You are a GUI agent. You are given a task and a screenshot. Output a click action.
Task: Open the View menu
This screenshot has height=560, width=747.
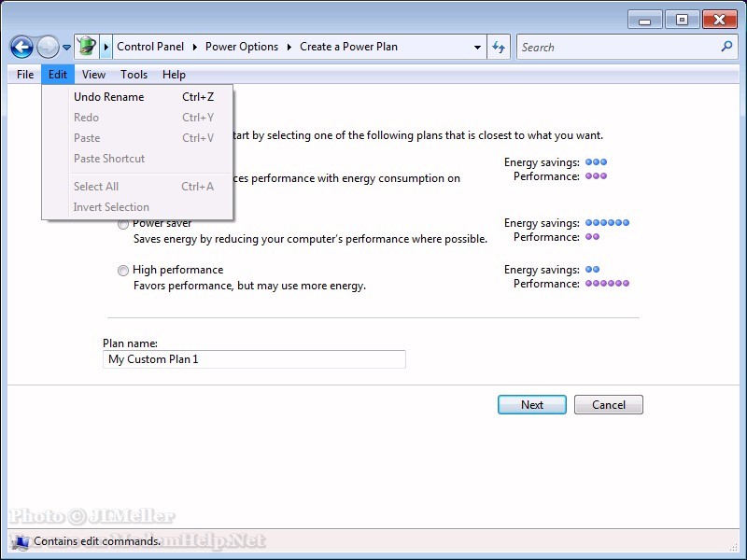point(93,75)
